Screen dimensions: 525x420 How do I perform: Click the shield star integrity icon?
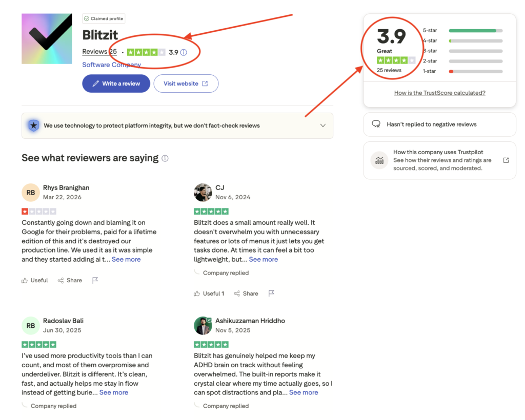click(33, 125)
